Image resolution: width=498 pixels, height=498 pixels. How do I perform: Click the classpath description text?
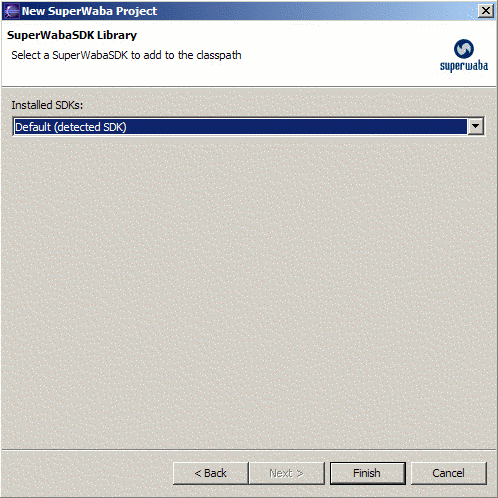click(126, 55)
